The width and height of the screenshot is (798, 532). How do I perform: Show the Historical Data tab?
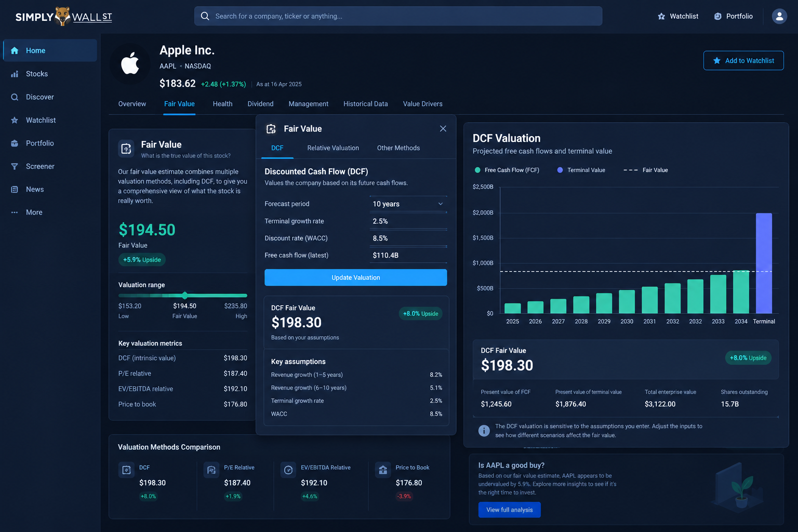coord(366,104)
